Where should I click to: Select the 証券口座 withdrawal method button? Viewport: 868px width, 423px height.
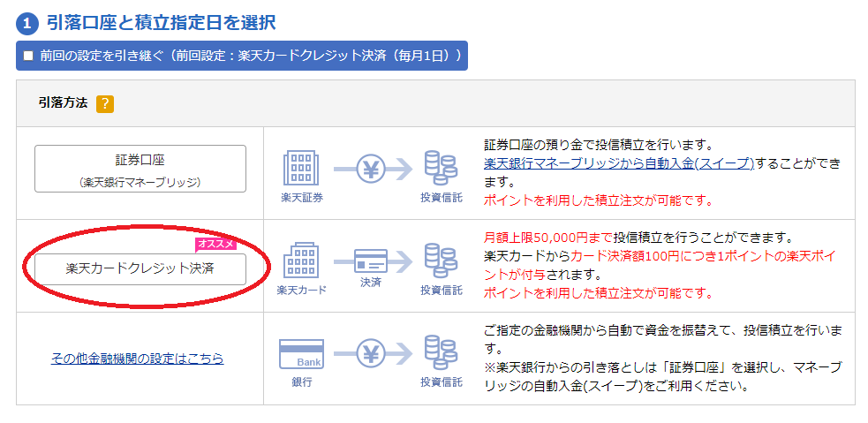[140, 169]
